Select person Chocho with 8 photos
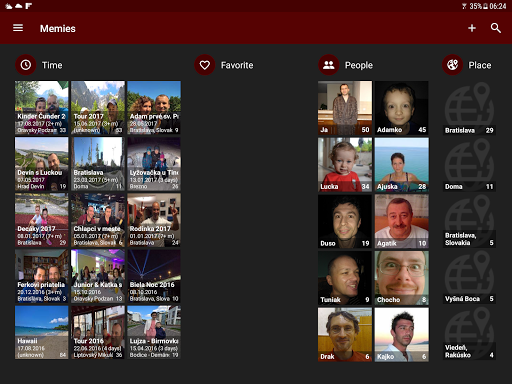Image resolution: width=512 pixels, height=384 pixels. coord(402,278)
